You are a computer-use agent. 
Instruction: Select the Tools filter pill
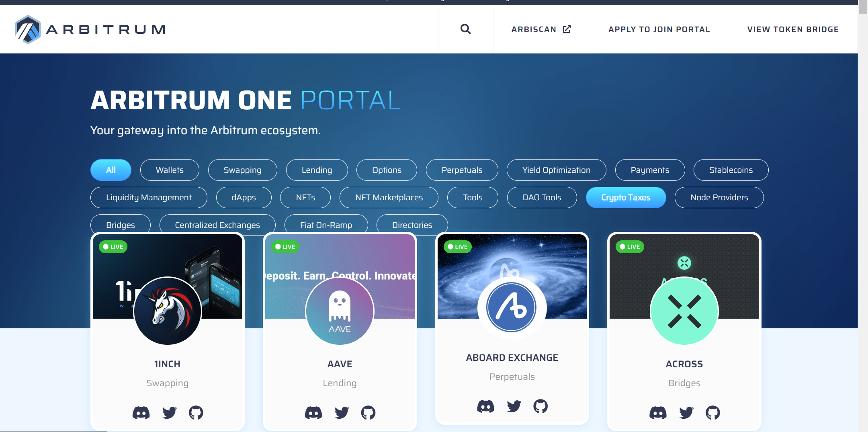(x=473, y=197)
